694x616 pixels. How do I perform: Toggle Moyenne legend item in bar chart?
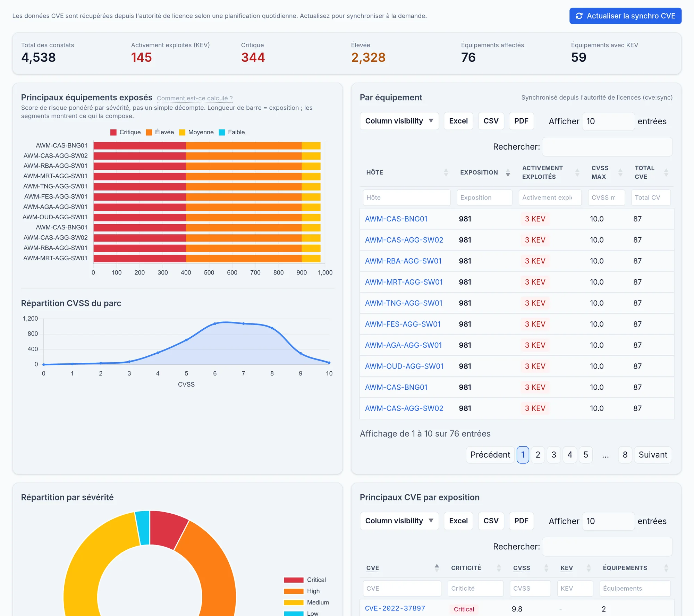pos(196,132)
